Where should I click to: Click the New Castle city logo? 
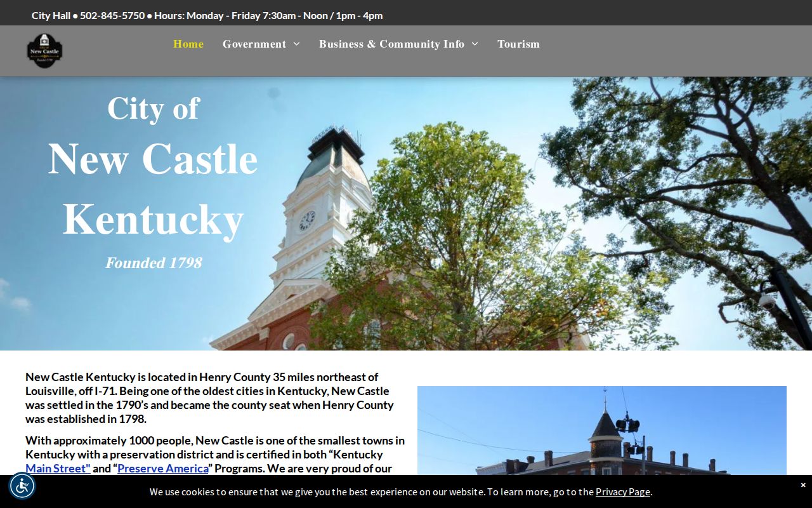coord(44,50)
